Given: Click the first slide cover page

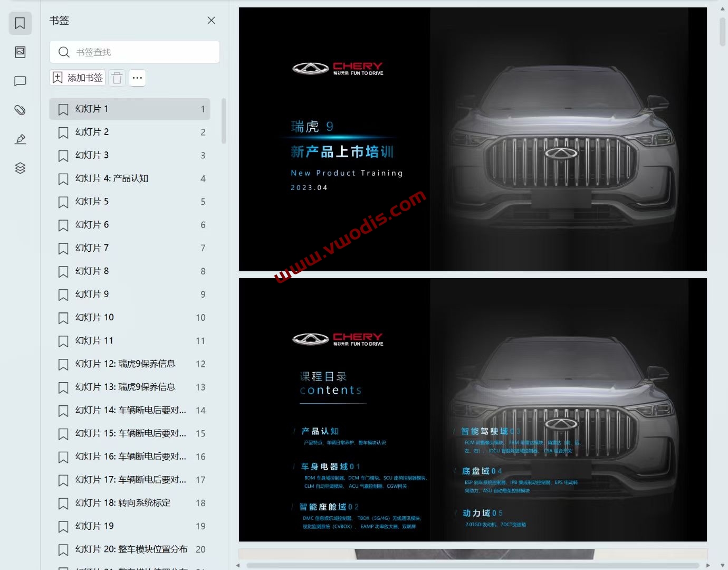Looking at the screenshot, I should [x=473, y=139].
